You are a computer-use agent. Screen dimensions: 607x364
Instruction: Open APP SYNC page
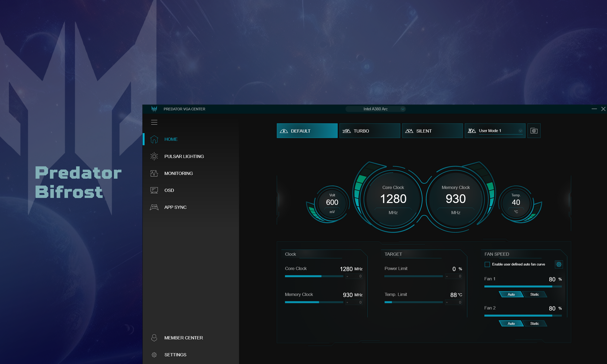pos(175,207)
